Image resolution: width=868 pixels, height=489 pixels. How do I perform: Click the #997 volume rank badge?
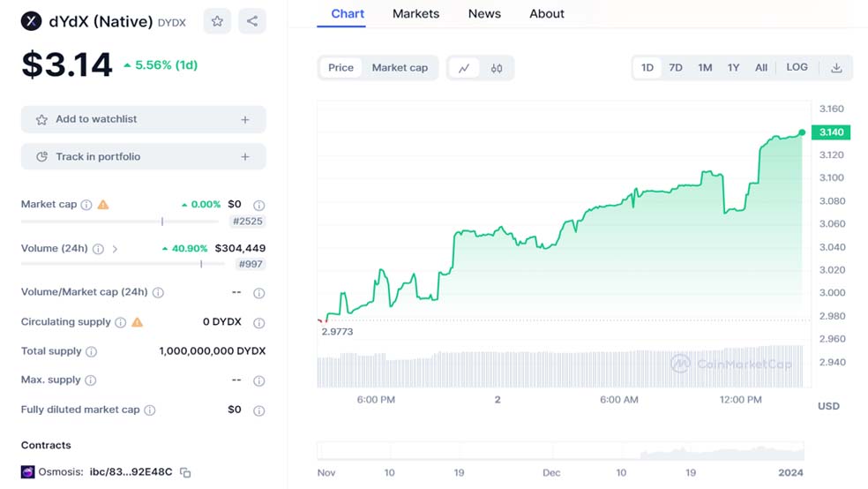251,264
